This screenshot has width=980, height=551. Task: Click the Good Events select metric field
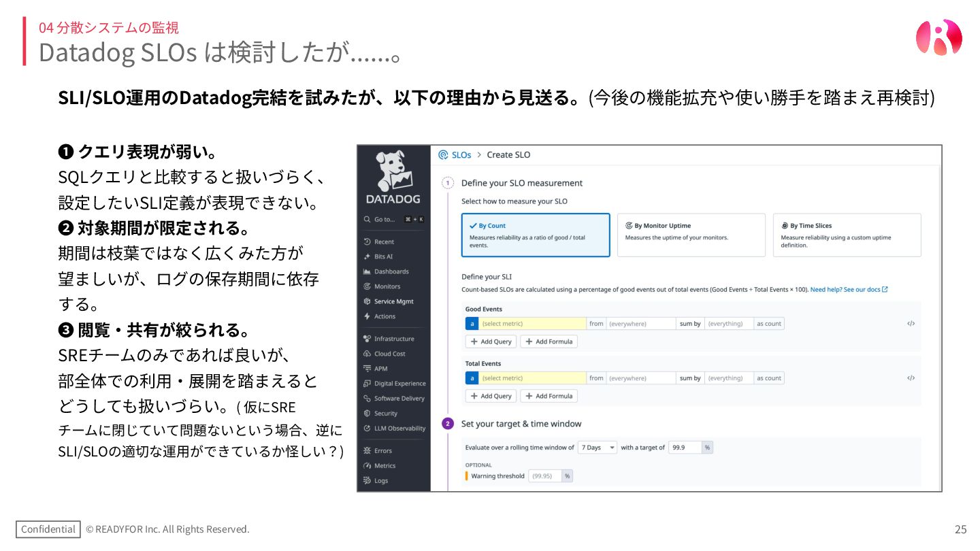(x=533, y=324)
